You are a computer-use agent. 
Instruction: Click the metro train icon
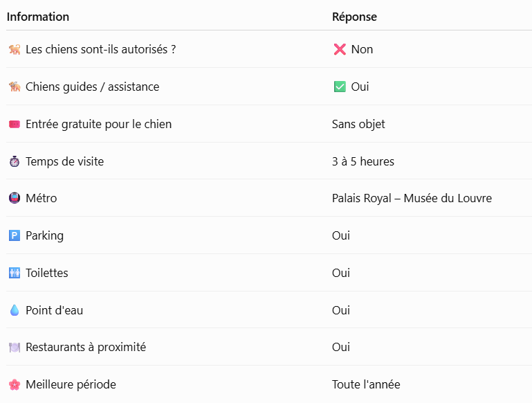tap(15, 198)
